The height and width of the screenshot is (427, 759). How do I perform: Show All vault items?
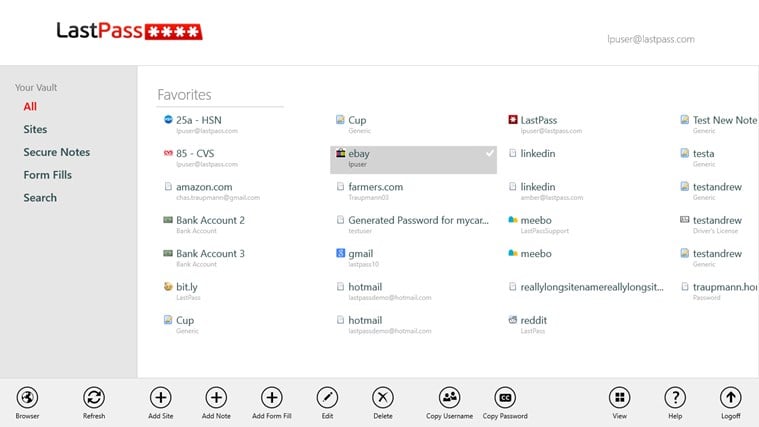(30, 107)
